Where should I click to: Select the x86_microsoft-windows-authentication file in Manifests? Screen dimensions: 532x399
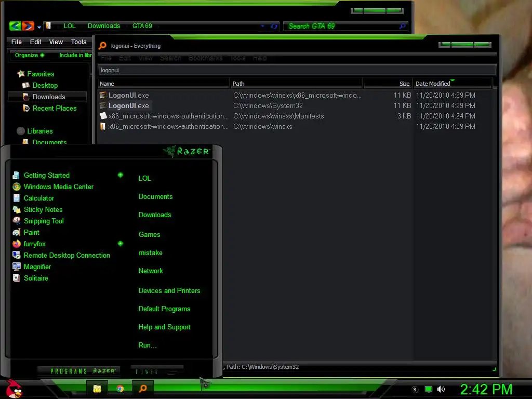coord(168,116)
